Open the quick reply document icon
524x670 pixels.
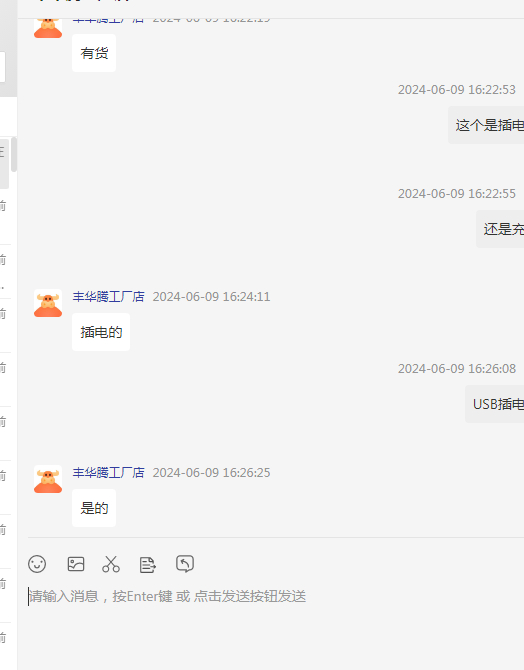[x=148, y=564]
